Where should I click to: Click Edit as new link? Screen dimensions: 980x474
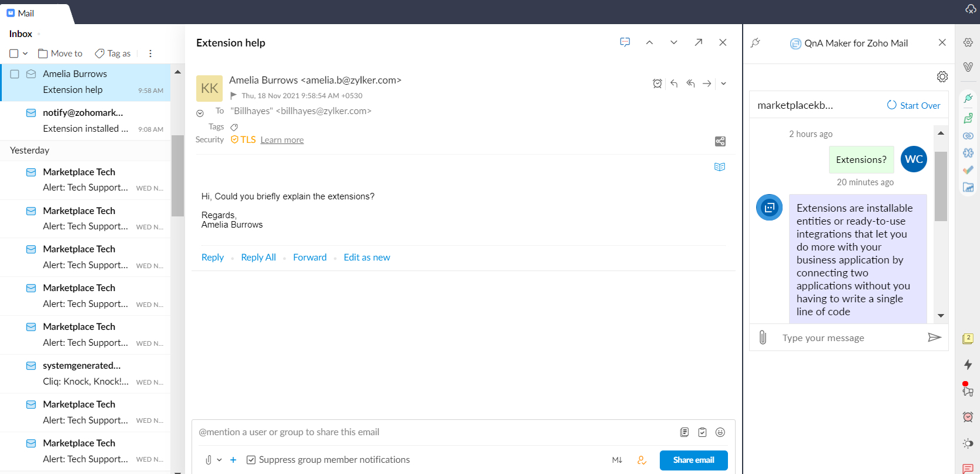(x=367, y=258)
